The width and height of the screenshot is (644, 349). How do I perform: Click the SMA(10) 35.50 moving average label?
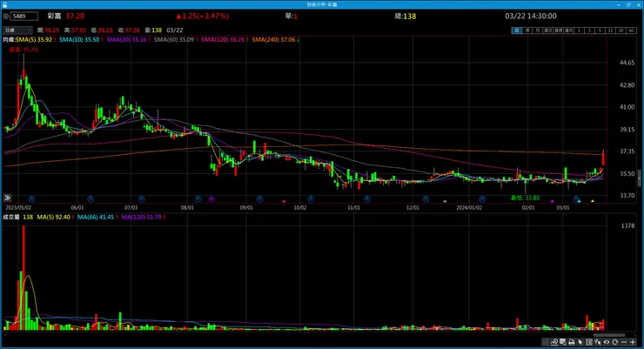(x=79, y=40)
